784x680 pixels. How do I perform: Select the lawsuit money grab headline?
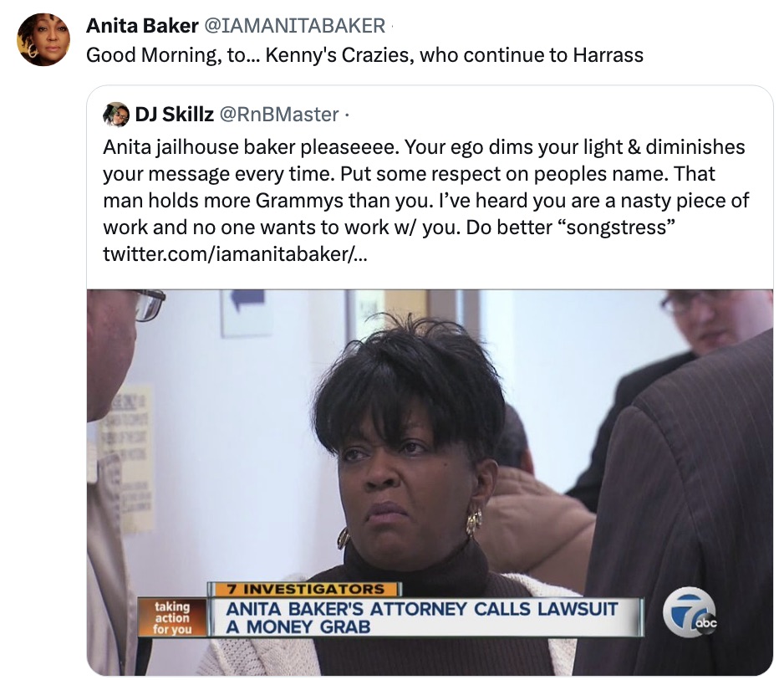(422, 617)
